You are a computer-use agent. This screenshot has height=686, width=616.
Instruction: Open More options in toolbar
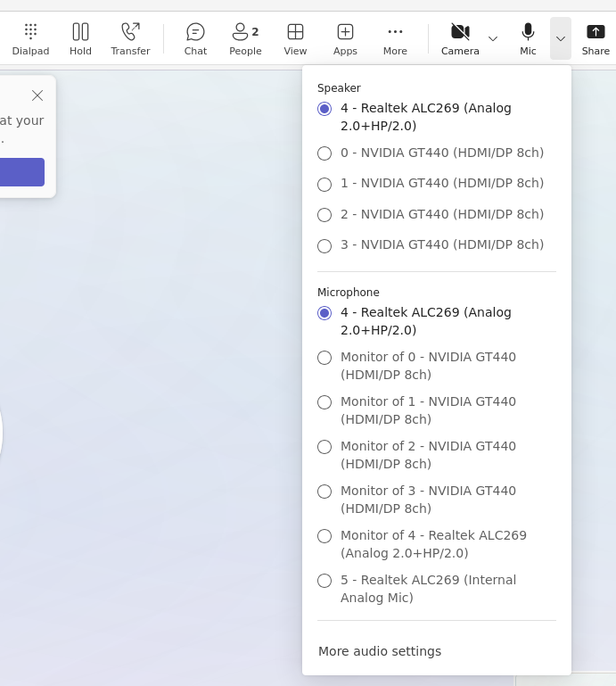(395, 39)
